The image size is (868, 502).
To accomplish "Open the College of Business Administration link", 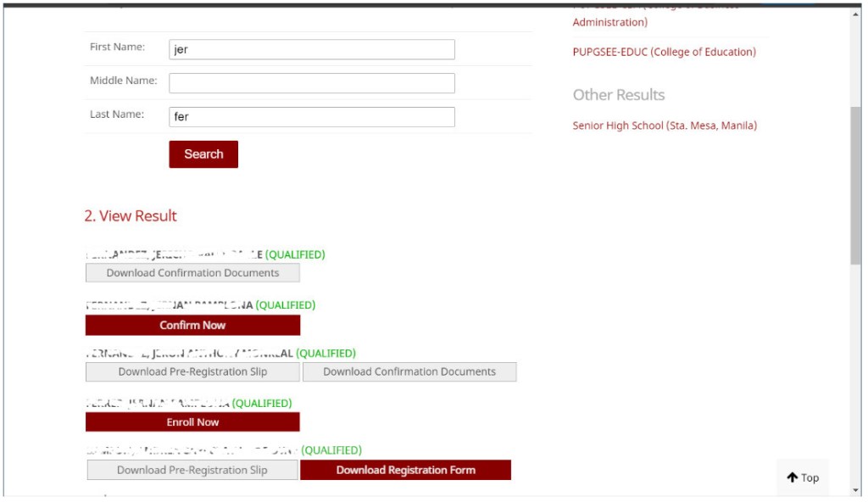I will pos(609,22).
